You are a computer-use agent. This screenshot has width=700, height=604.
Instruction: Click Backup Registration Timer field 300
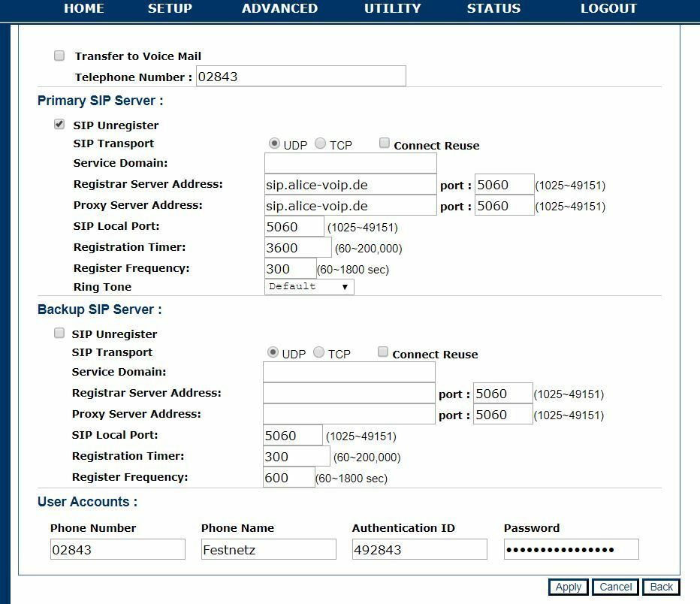[x=297, y=456]
